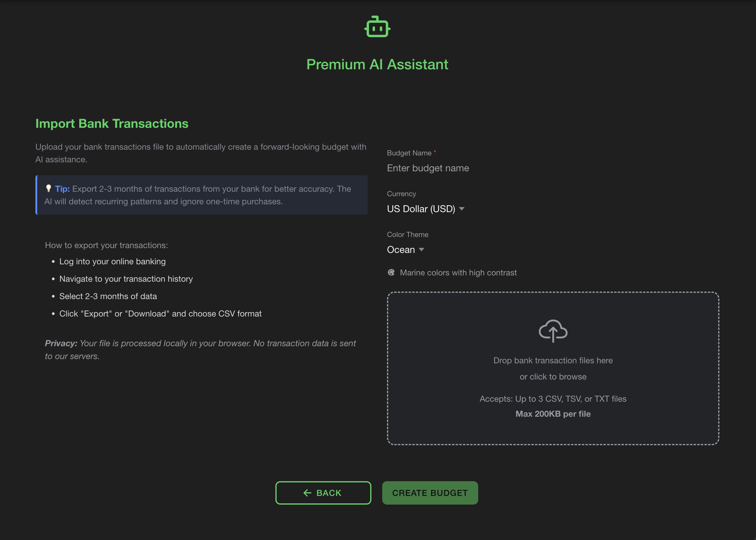Click the palette icon beside Marine colors
The height and width of the screenshot is (540, 756).
[391, 273]
